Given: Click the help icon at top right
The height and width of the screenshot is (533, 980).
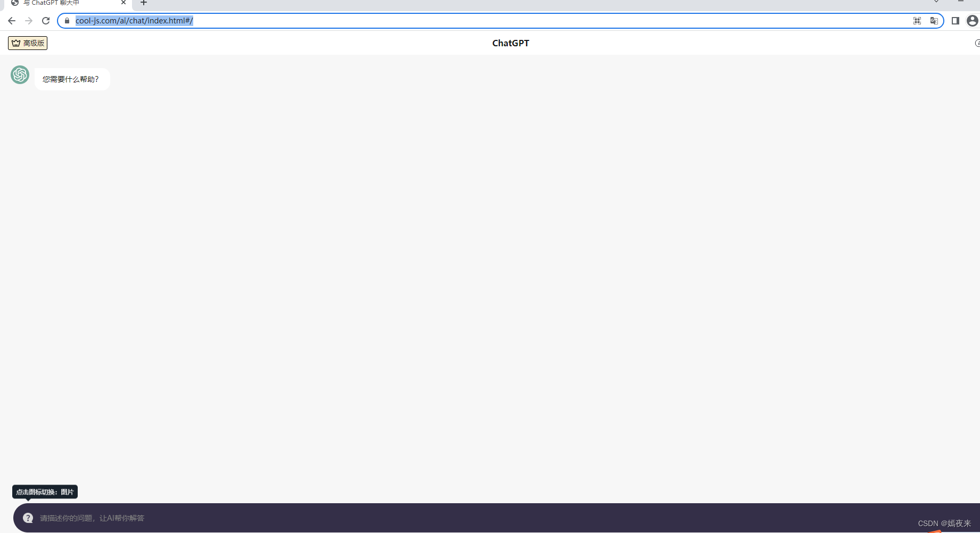Looking at the screenshot, I should point(977,43).
